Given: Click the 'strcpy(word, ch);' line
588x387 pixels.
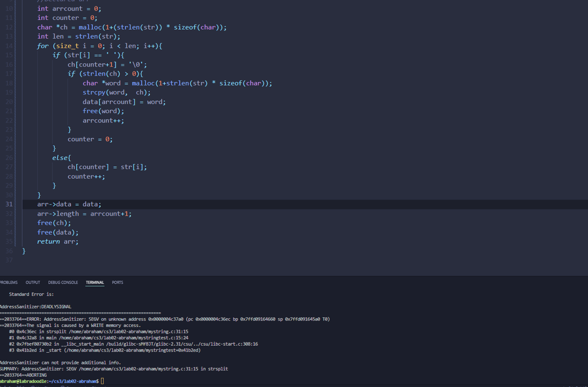Looking at the screenshot, I should 117,92.
